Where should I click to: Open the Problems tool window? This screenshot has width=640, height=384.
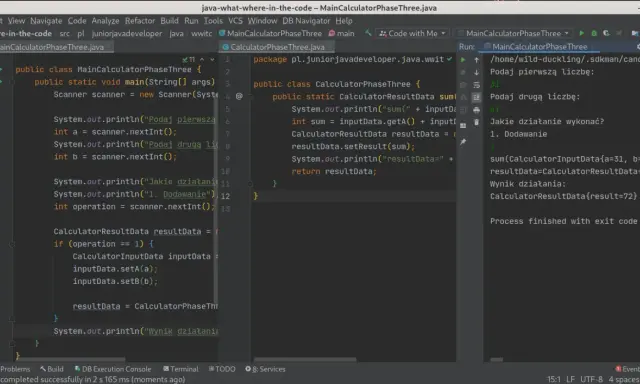(x=15, y=369)
